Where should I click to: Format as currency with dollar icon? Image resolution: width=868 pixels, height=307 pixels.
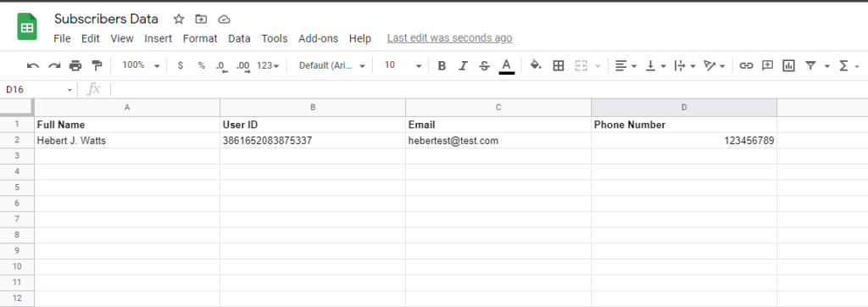pos(181,65)
